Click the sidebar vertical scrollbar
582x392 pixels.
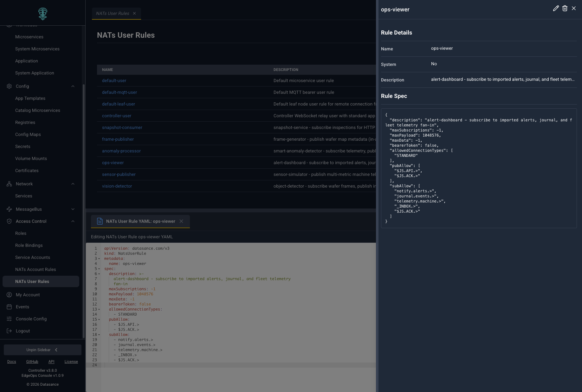pos(84,211)
